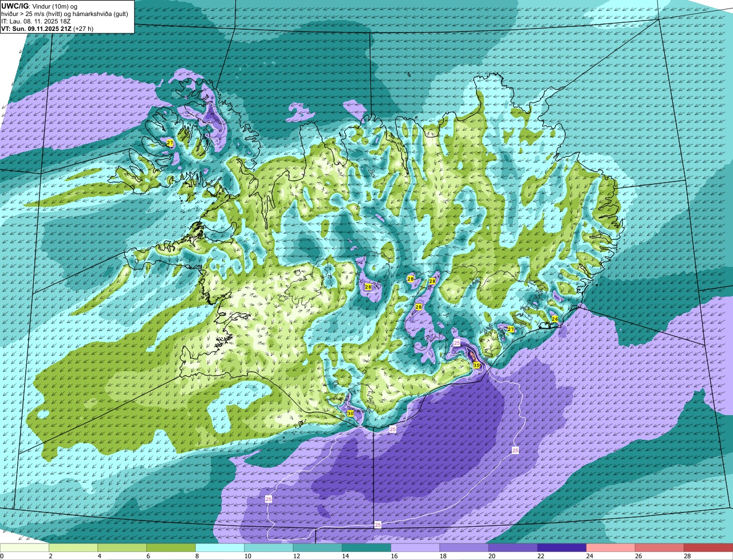Select the 20–22 violet legend swatch
The height and width of the screenshot is (560, 733).
513,548
